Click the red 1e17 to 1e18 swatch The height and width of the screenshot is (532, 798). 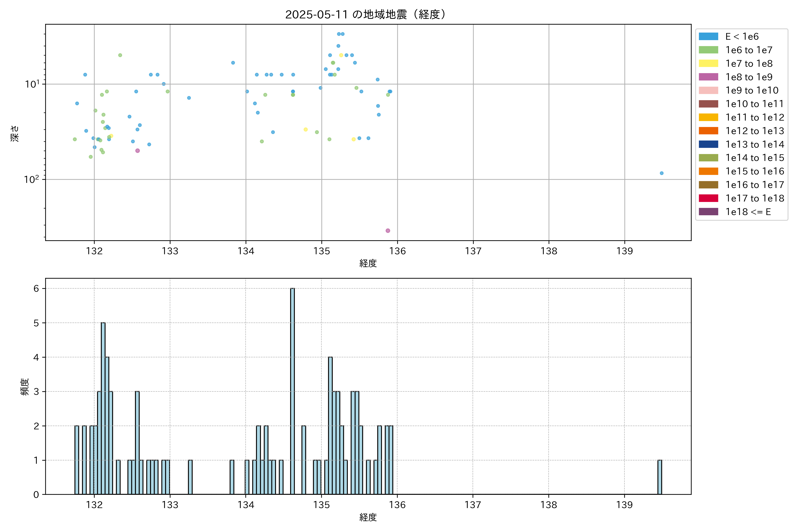708,198
